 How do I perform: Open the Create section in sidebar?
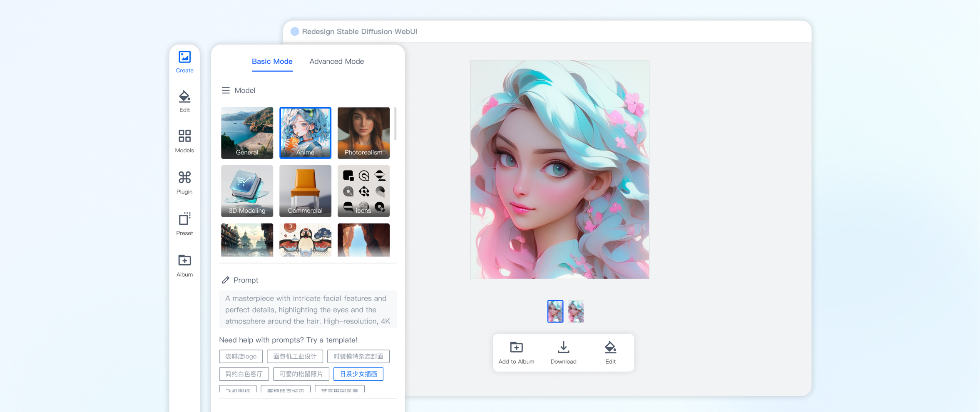(184, 62)
